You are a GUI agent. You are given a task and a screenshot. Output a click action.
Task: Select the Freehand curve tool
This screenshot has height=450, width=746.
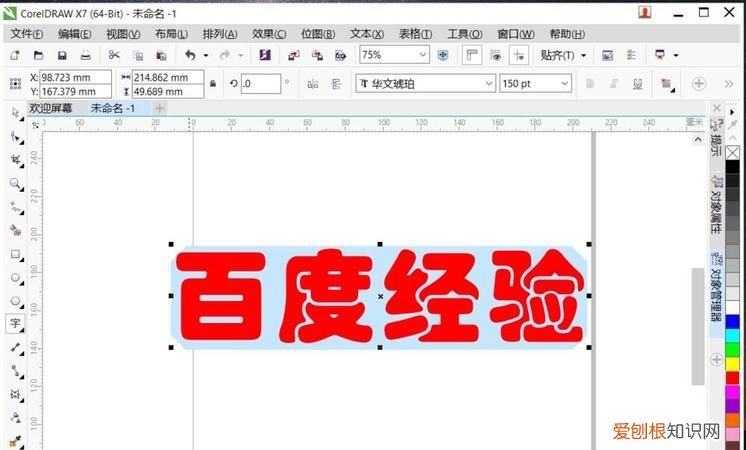tap(16, 207)
